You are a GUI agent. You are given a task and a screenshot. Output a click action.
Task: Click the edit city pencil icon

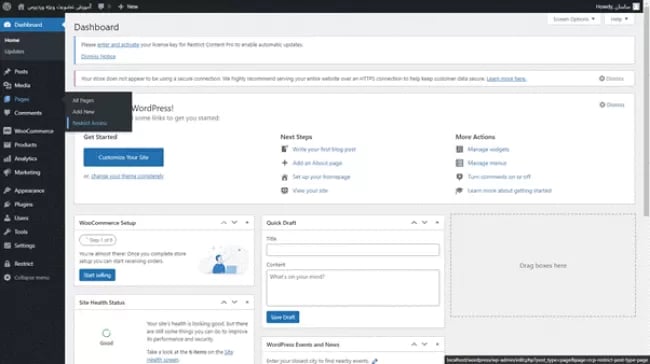[x=374, y=361]
